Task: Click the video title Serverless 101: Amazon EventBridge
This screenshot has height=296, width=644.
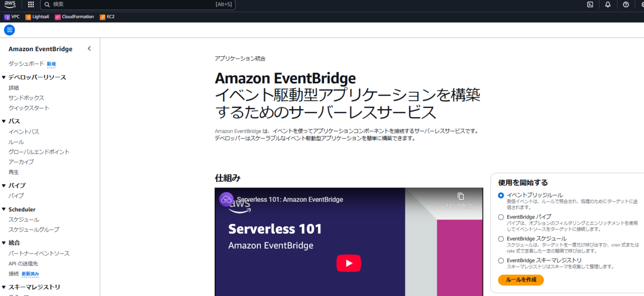Action: coord(290,199)
